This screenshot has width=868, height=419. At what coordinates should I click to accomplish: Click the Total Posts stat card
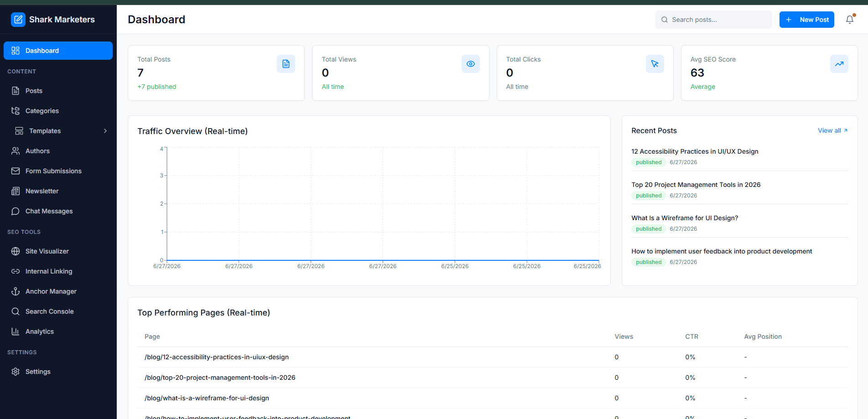pos(216,73)
